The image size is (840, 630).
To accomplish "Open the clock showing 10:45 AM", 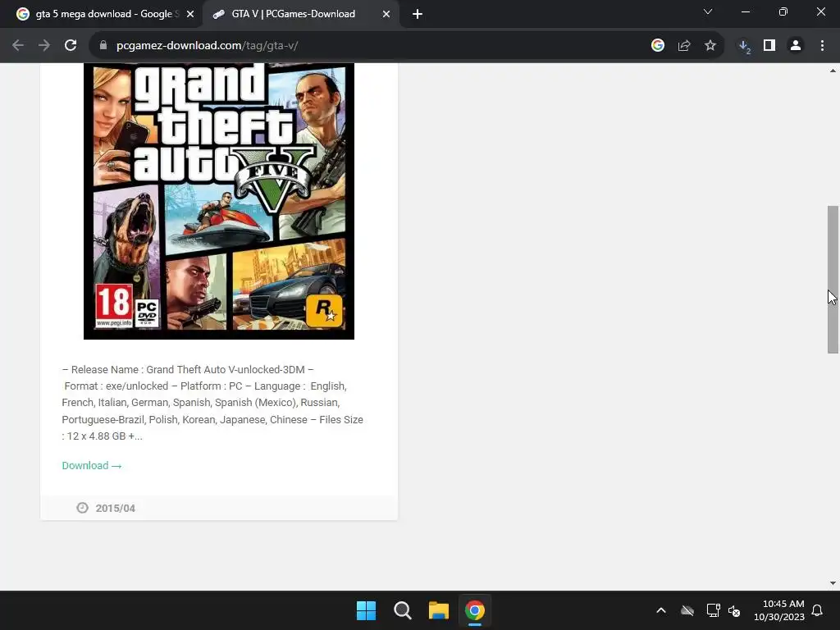I will (x=779, y=610).
